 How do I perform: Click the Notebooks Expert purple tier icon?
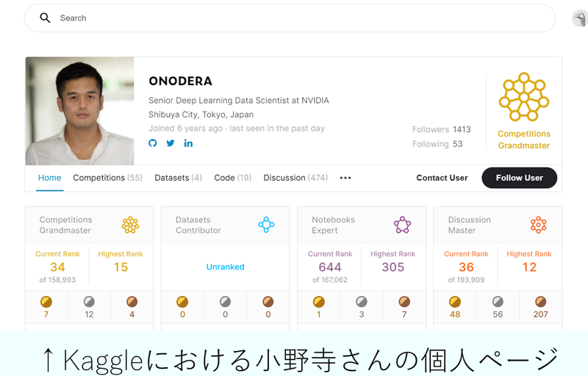(x=402, y=225)
